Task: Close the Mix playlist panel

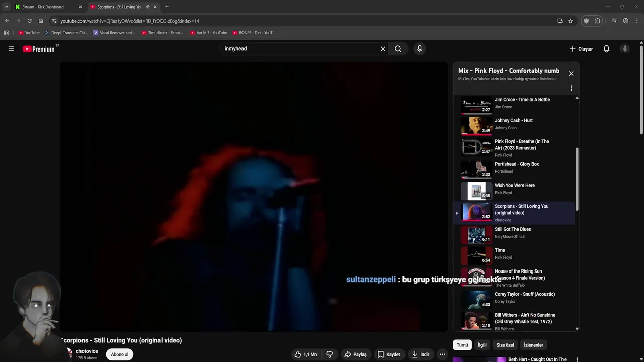Action: 571,73
